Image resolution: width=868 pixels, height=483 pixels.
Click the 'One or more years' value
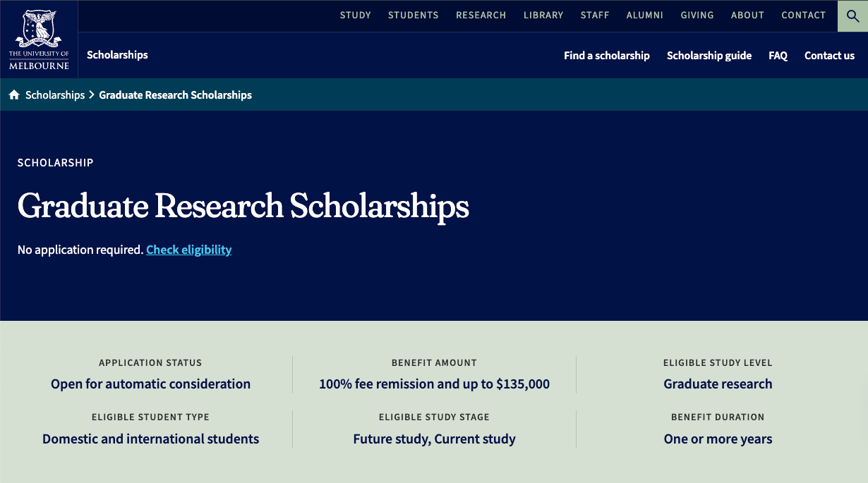coord(718,439)
